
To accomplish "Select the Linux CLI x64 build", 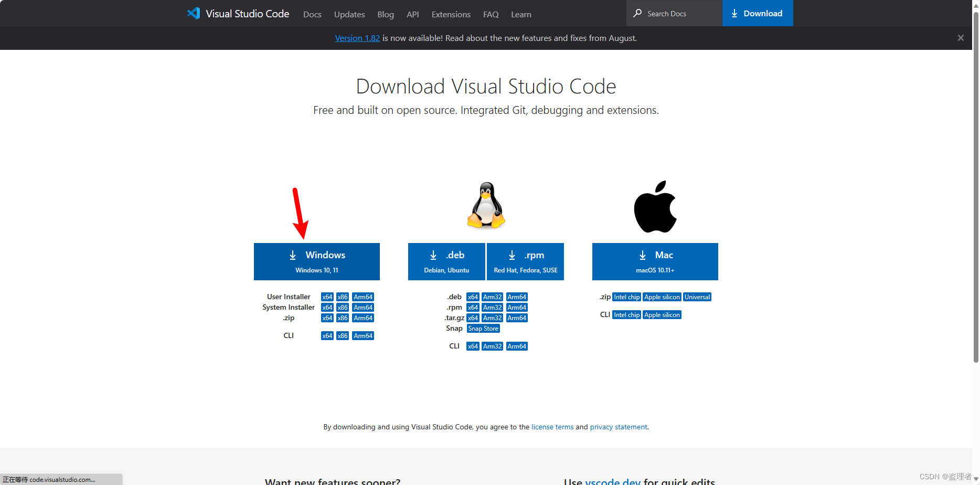I will (473, 346).
